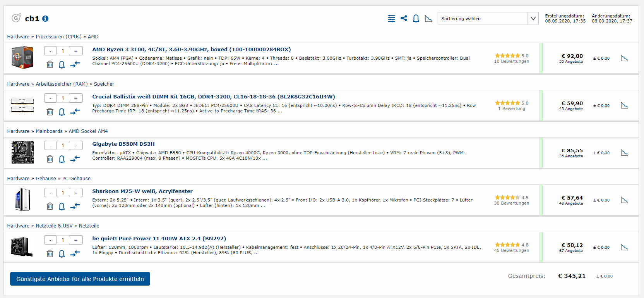644x298 pixels.
Task: Delete Gigabyte B550M DS3H from list
Action: [50, 159]
